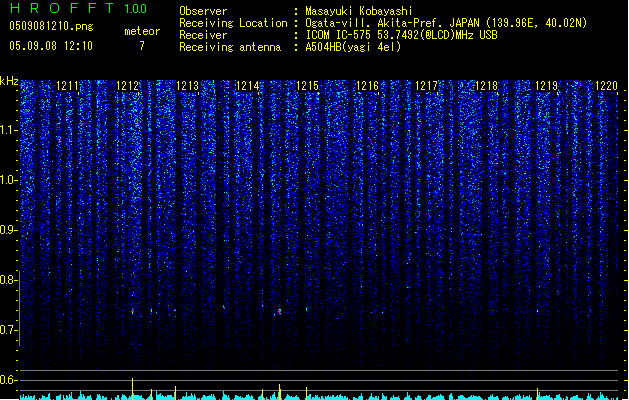This screenshot has width=629, height=400.
Task: Click the 0.6 kHz axis tick label
Action: [x=8, y=380]
